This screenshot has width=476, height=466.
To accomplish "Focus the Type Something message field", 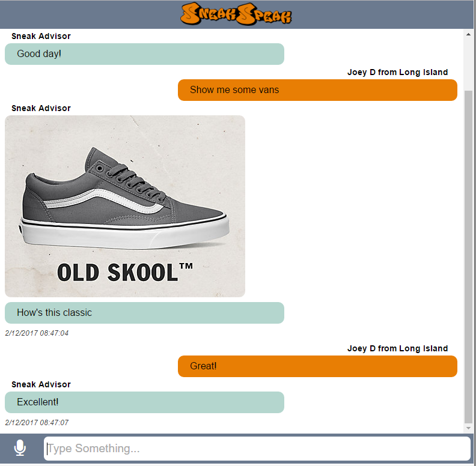I will pos(257,449).
